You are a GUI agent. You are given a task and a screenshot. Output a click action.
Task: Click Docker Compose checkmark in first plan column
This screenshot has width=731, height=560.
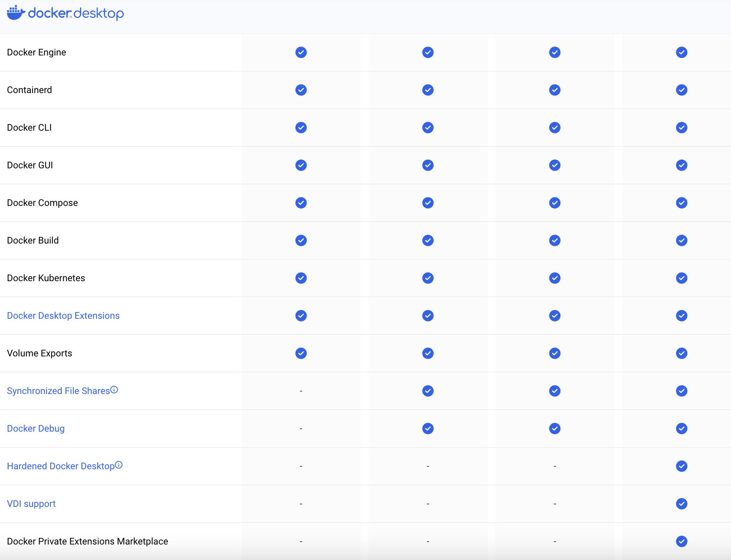(x=301, y=203)
